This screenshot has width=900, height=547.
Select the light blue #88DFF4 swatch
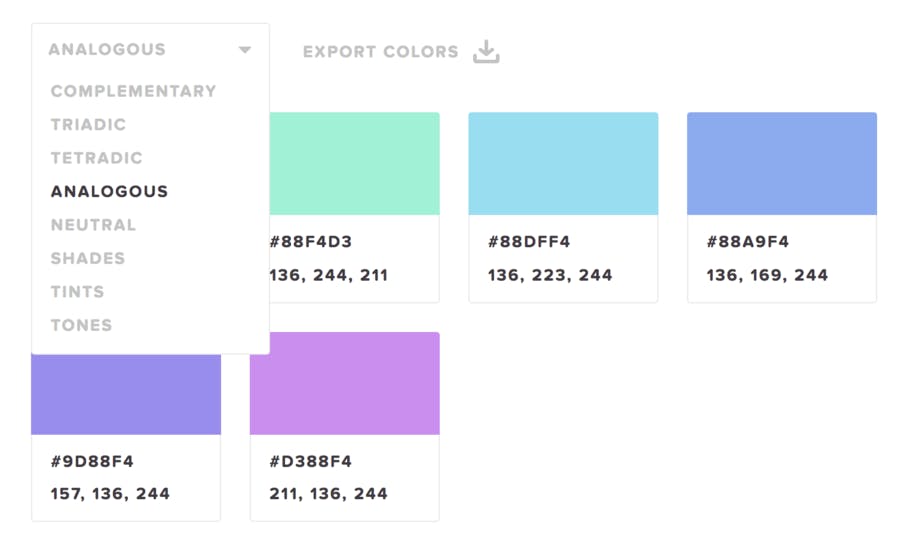tap(563, 164)
